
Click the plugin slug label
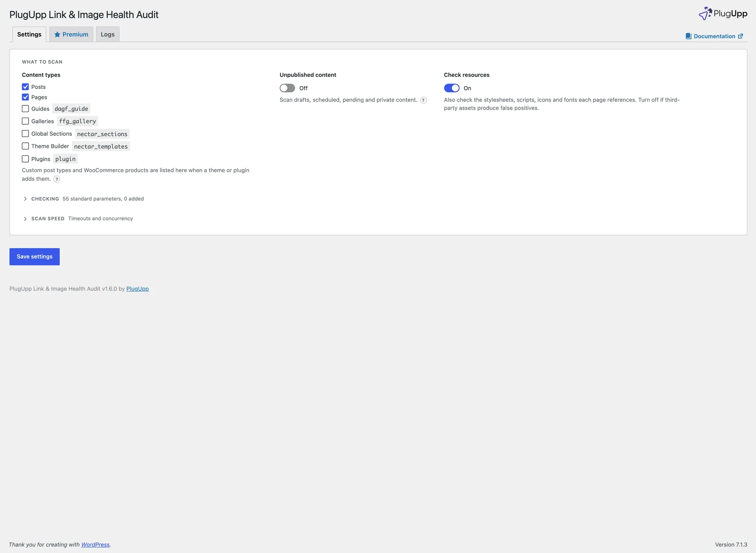tap(65, 159)
